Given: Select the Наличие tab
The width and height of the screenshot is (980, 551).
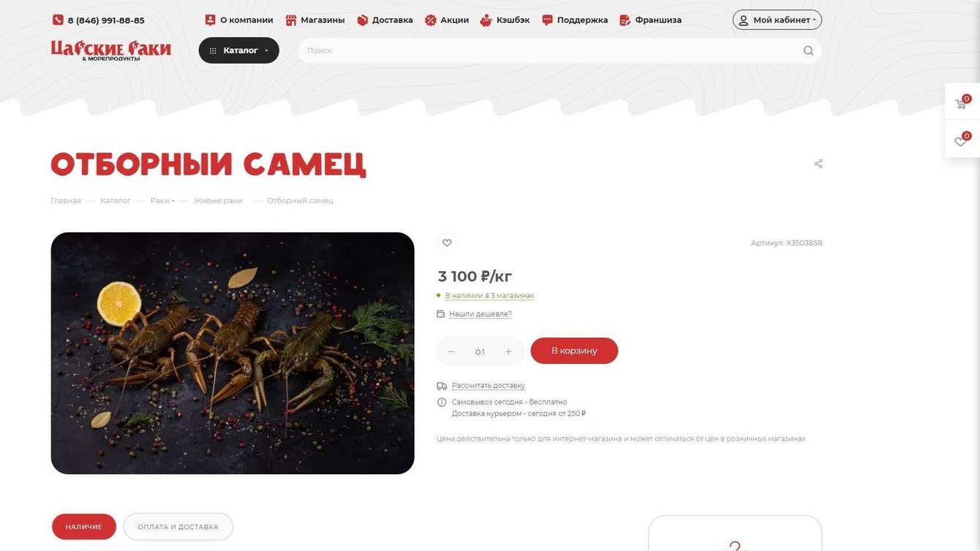Looking at the screenshot, I should 84,527.
